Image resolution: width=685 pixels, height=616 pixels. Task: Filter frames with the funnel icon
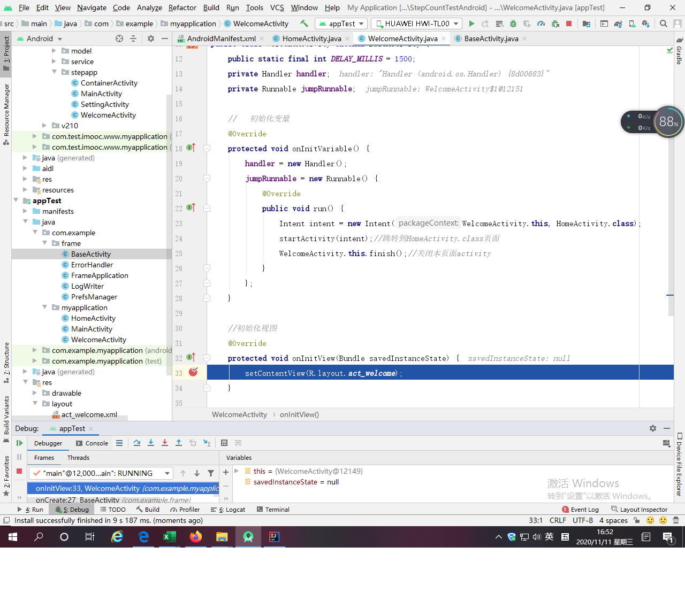211,473
